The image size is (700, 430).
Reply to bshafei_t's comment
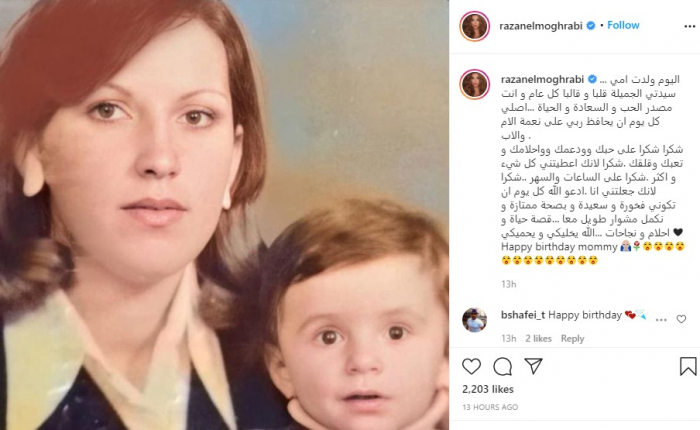click(x=572, y=339)
